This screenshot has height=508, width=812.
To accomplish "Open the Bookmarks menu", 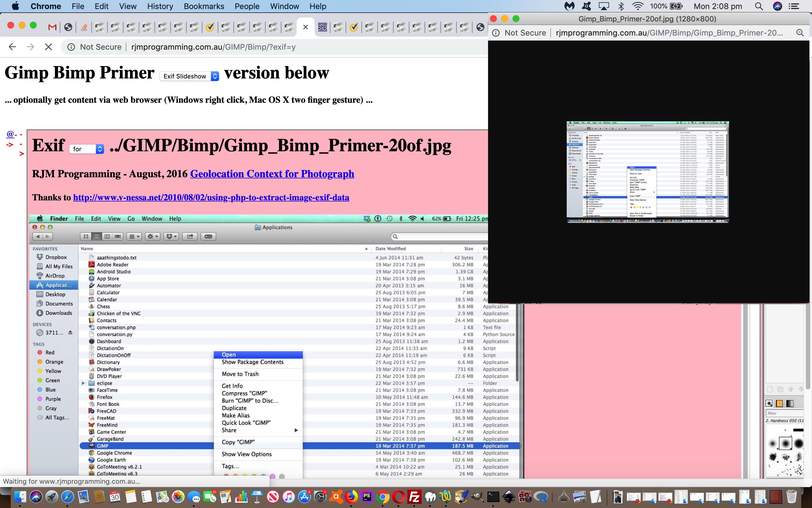I will (x=204, y=6).
